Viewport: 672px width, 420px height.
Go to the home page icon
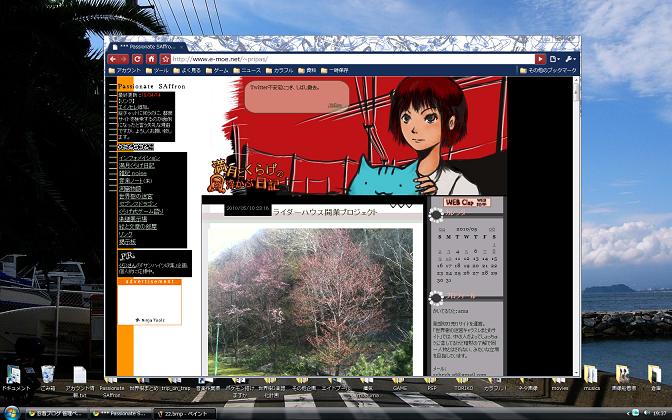[151, 59]
